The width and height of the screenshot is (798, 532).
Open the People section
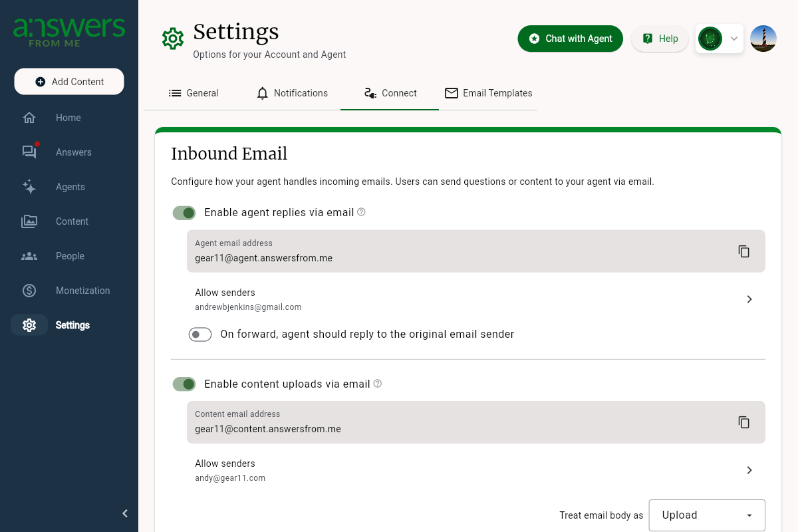pos(69,255)
